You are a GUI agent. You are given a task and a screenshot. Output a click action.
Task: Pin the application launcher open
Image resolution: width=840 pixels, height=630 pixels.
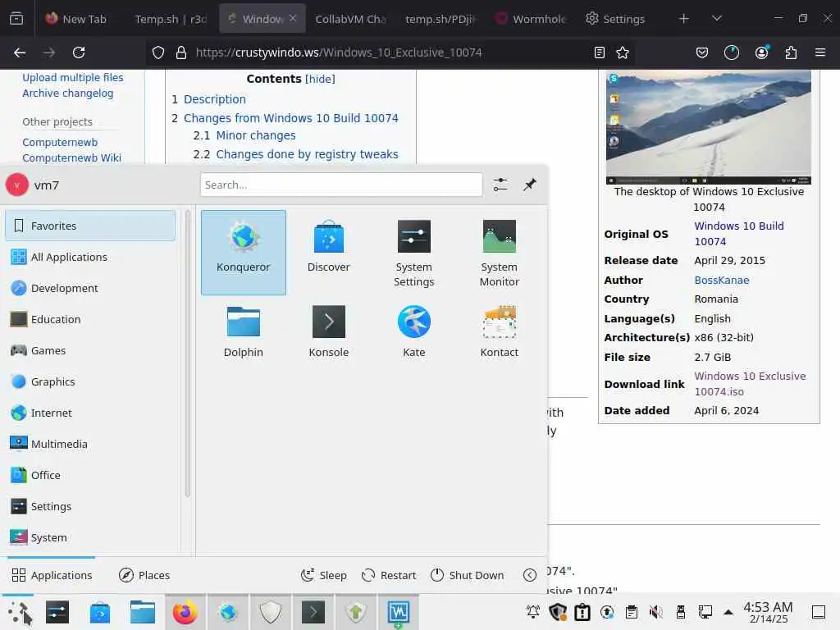pos(530,185)
